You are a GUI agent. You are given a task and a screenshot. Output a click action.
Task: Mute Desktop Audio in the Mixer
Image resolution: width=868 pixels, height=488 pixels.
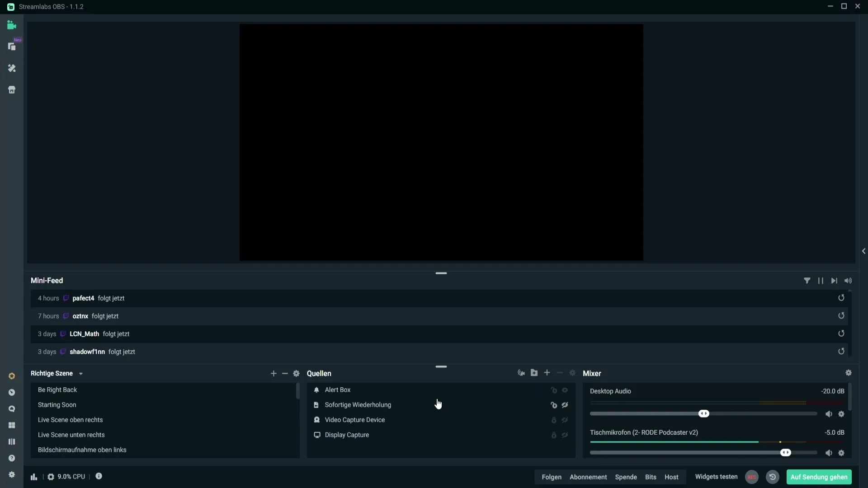(829, 414)
